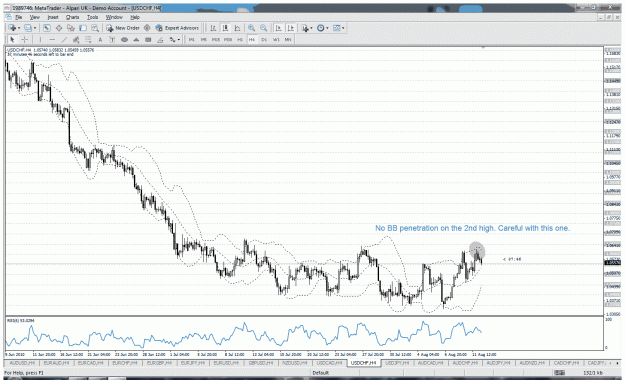Viewport: 625px width, 380px height.
Task: Select the Rectangle drawing tool
Action: [148, 39]
